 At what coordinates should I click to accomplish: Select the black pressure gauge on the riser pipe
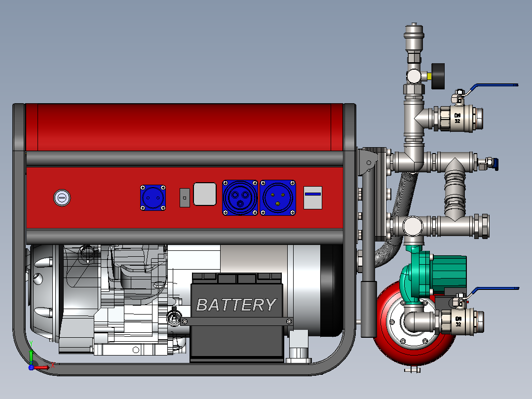[438, 76]
